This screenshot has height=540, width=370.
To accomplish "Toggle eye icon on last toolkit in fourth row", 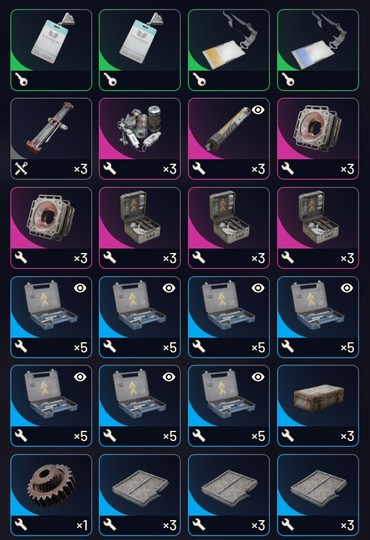I will (347, 288).
